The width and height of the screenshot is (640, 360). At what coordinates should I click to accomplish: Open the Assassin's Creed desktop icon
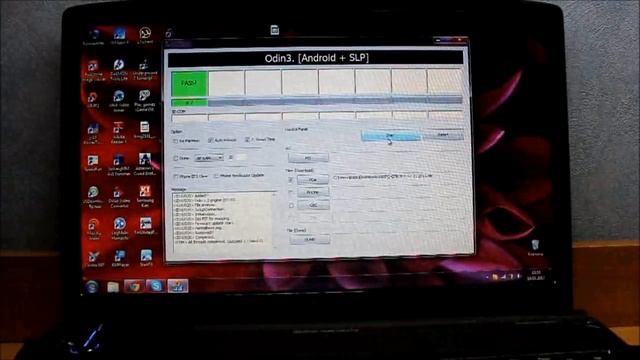144,164
